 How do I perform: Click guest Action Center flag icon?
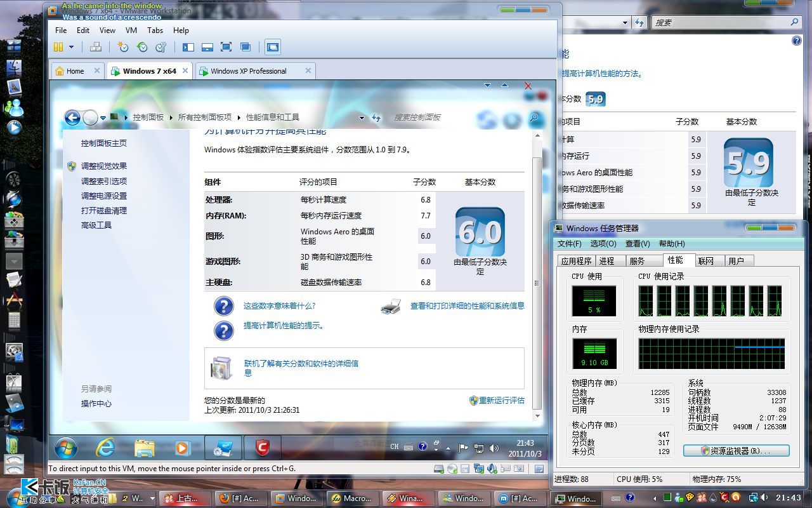463,448
